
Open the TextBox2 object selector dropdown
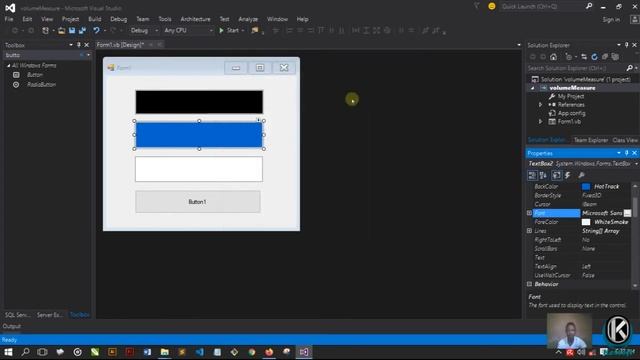[636, 164]
